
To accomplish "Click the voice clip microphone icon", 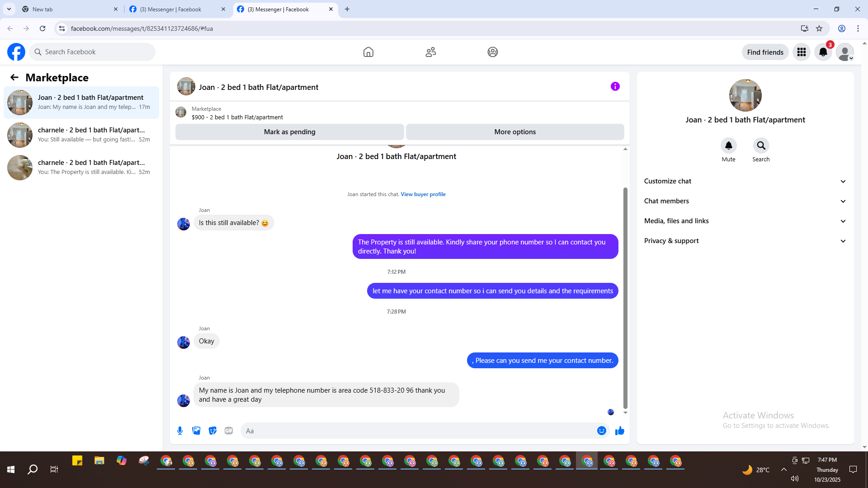I will click(180, 431).
